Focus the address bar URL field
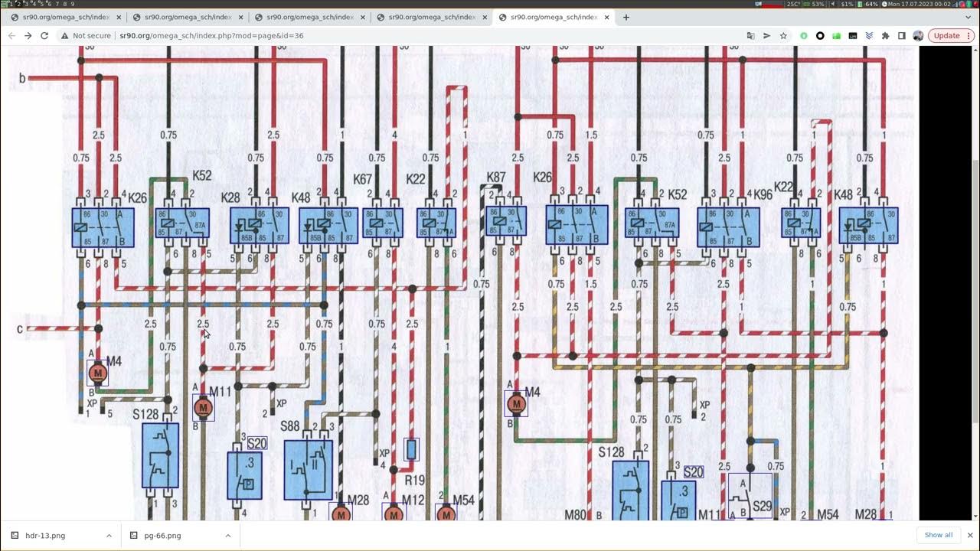The image size is (980, 551). click(429, 35)
